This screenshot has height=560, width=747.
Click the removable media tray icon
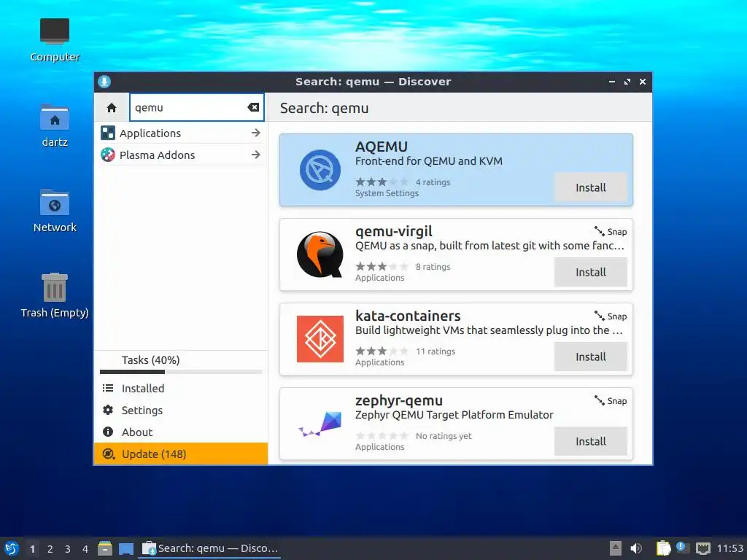[616, 548]
